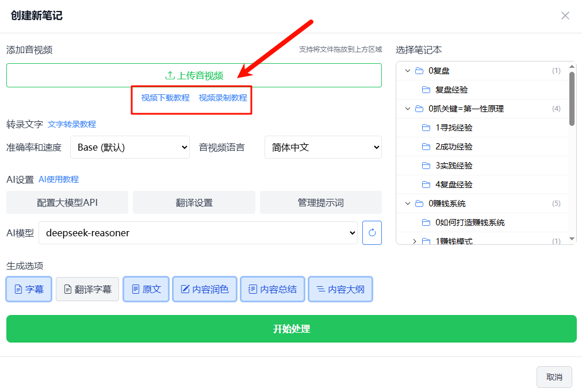582x392 pixels.
Task: Collapse the 0复盘 notebook folder
Action: (x=408, y=71)
